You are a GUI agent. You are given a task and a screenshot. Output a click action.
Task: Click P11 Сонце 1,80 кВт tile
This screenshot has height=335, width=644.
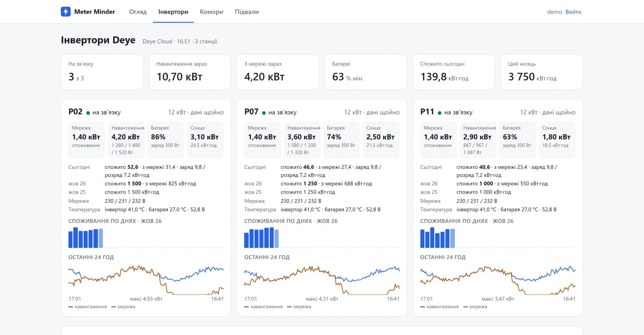tap(557, 140)
